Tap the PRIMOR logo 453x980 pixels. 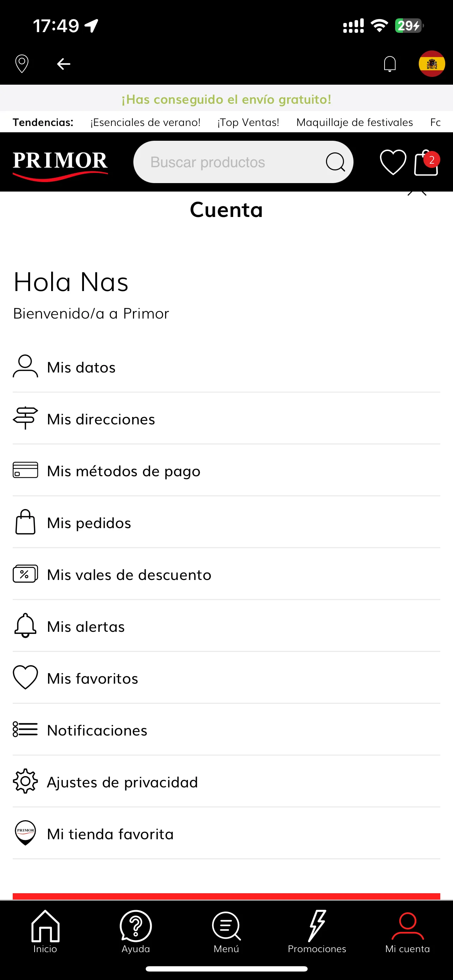pyautogui.click(x=60, y=165)
